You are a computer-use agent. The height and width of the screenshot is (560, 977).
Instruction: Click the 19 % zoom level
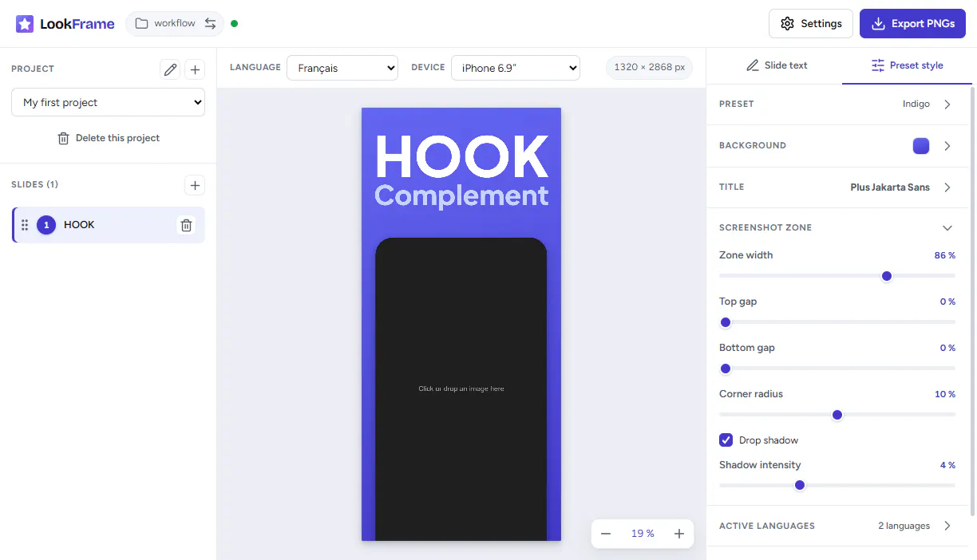[643, 534]
